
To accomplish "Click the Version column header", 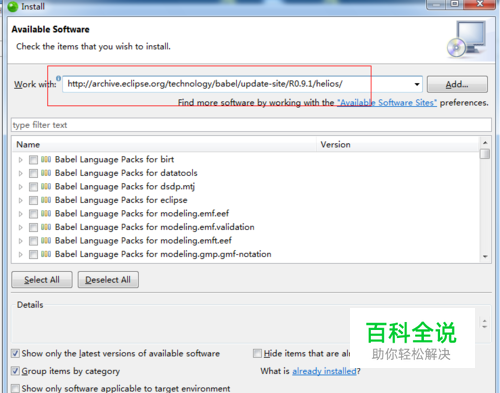I will coord(398,145).
